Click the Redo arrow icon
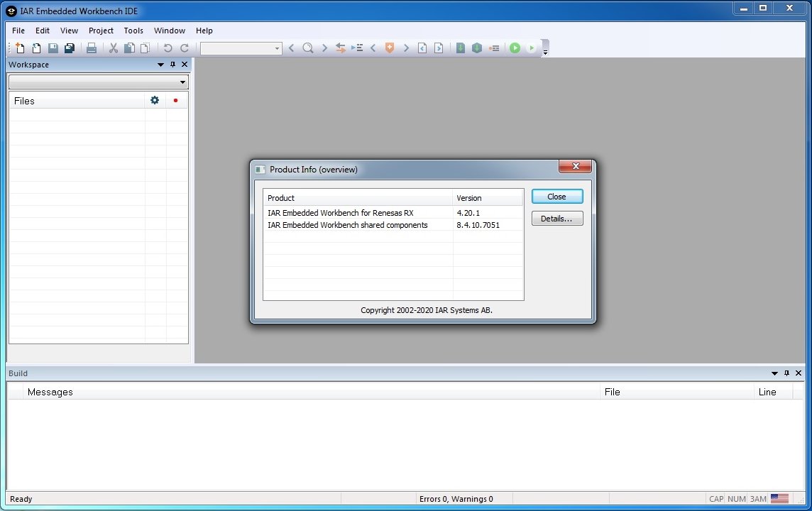The image size is (812, 511). [x=185, y=48]
